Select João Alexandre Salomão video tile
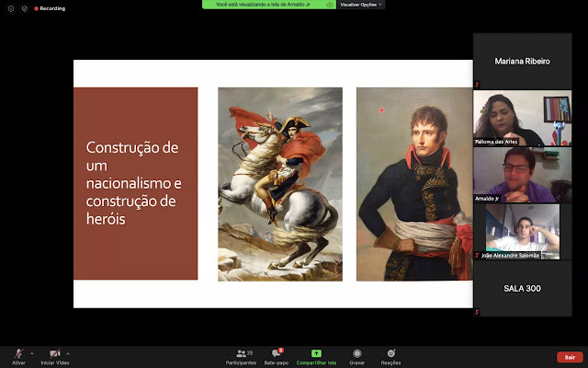This screenshot has width=588, height=368. (x=523, y=232)
